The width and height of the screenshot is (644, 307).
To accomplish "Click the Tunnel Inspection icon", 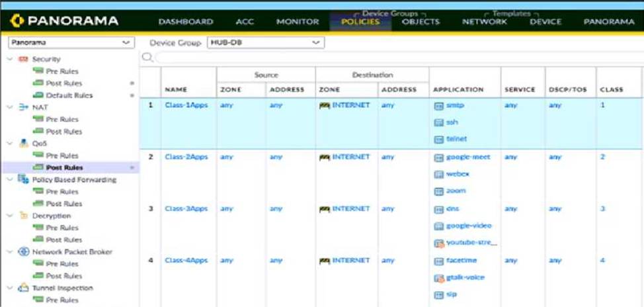I will click(23, 288).
